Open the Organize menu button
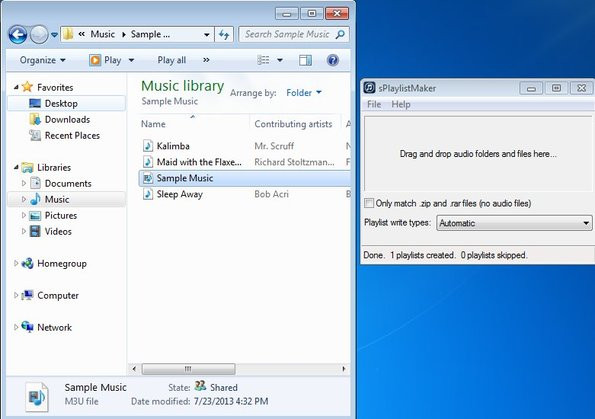 click(42, 60)
